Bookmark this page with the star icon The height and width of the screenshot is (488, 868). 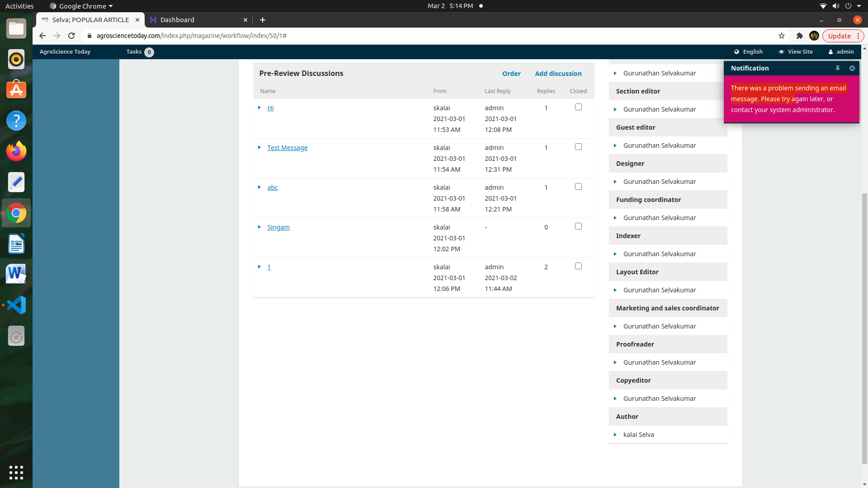click(782, 36)
